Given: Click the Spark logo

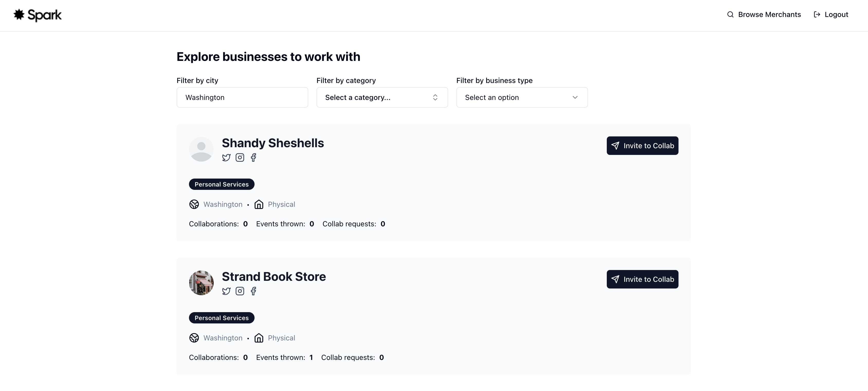Looking at the screenshot, I should (x=37, y=15).
